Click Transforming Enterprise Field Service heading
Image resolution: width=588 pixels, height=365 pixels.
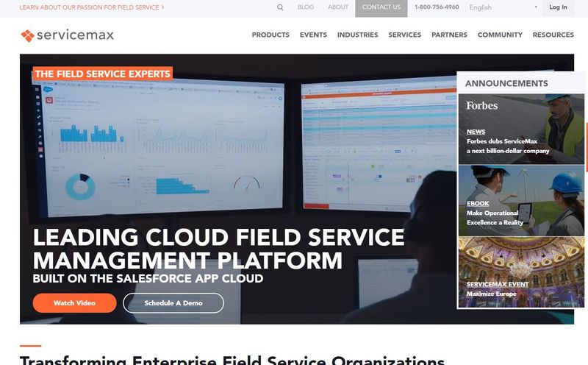(232, 360)
